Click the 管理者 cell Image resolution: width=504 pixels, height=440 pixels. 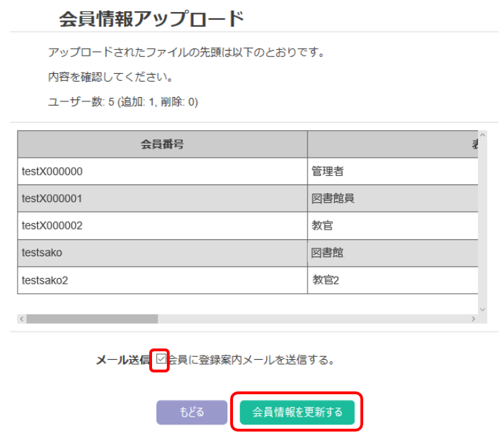tap(392, 171)
